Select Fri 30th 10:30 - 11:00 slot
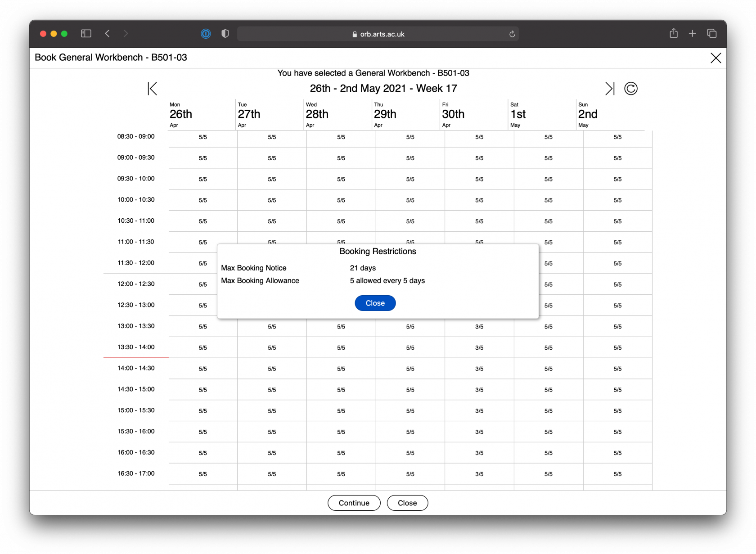Viewport: 756px width, 554px height. pyautogui.click(x=479, y=221)
